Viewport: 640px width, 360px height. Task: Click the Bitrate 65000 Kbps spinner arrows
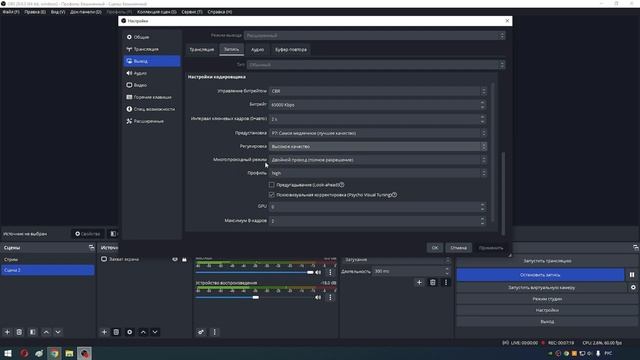pyautogui.click(x=482, y=105)
